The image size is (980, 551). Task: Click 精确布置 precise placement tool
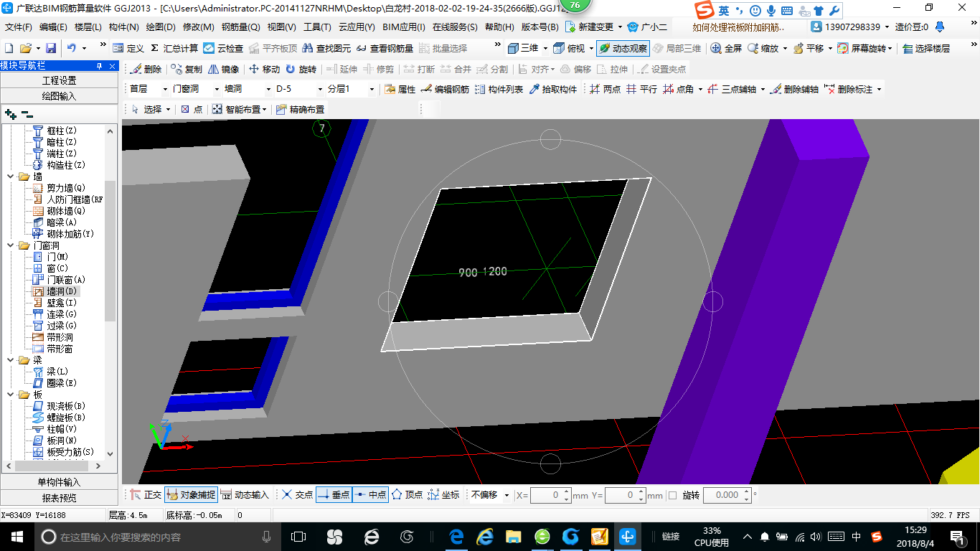299,109
